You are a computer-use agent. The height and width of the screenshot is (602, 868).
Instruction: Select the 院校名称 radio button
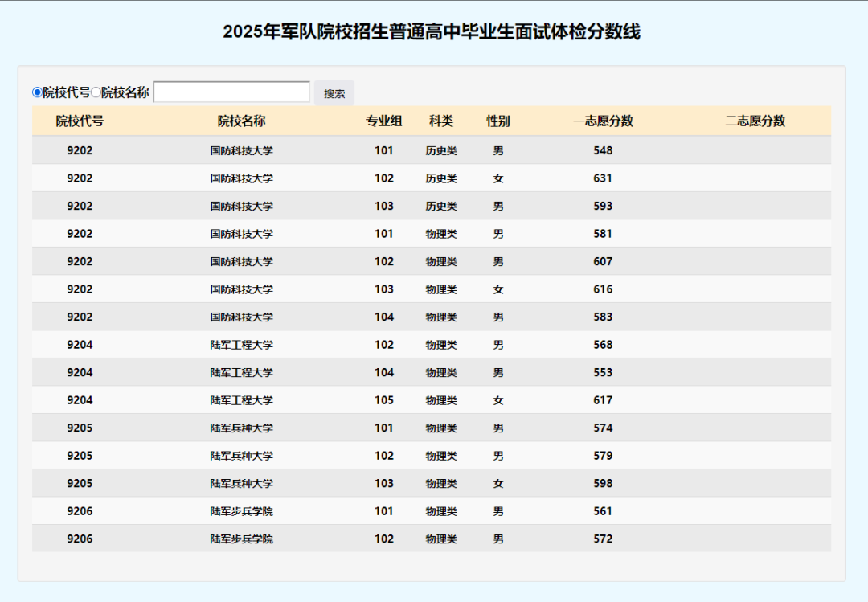pos(96,92)
